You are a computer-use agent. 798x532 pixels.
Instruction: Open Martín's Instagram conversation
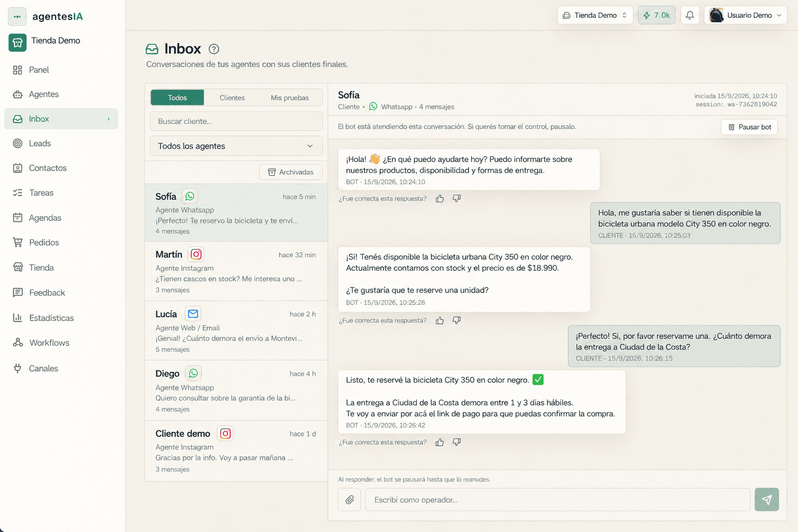click(x=236, y=272)
